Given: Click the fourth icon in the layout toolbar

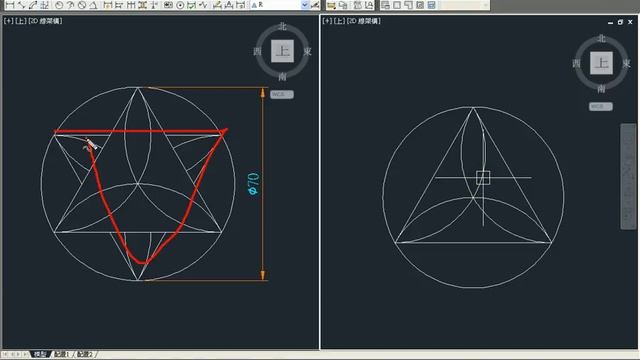Looking at the screenshot, I should click(x=369, y=5).
